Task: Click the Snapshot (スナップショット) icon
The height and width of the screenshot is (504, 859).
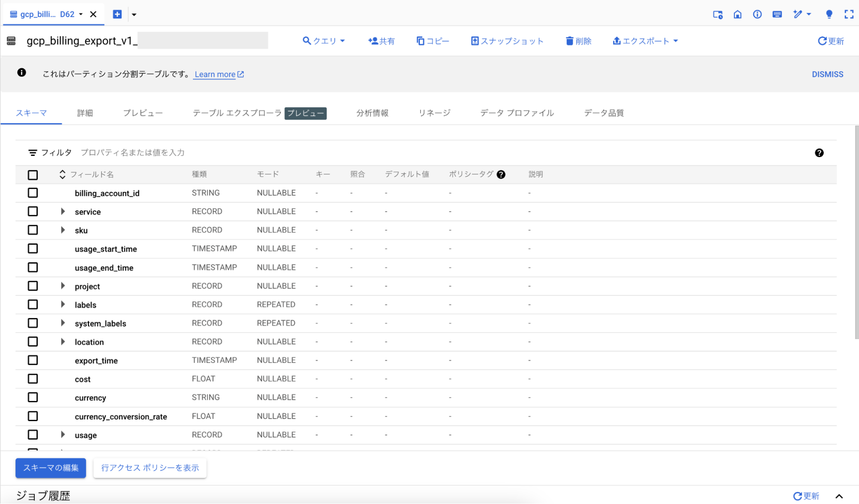Action: click(475, 41)
